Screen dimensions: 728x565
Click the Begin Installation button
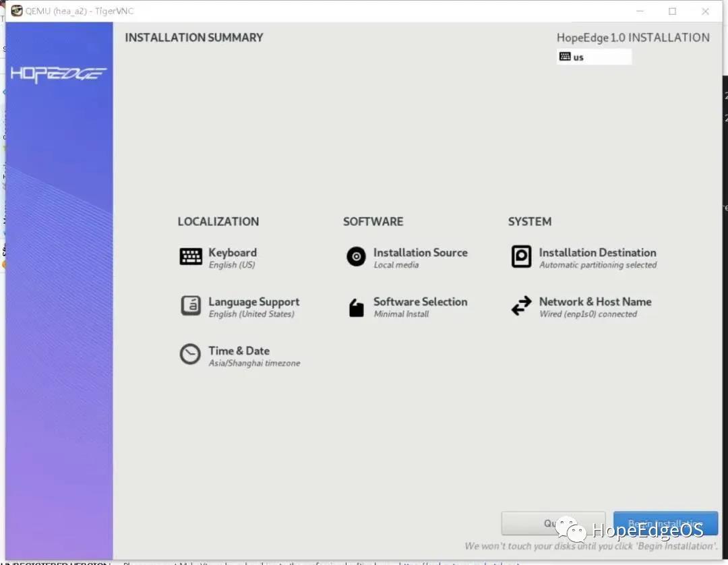pyautogui.click(x=665, y=523)
